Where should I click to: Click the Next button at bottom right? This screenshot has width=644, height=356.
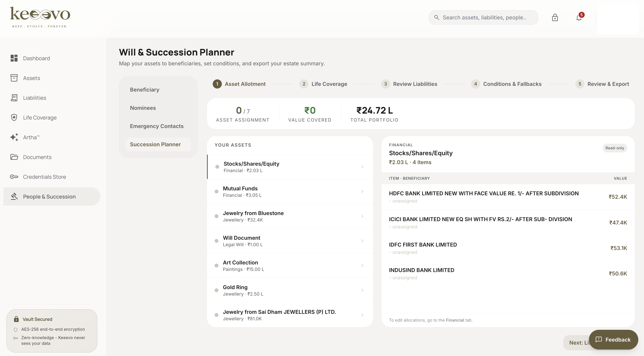pyautogui.click(x=576, y=343)
